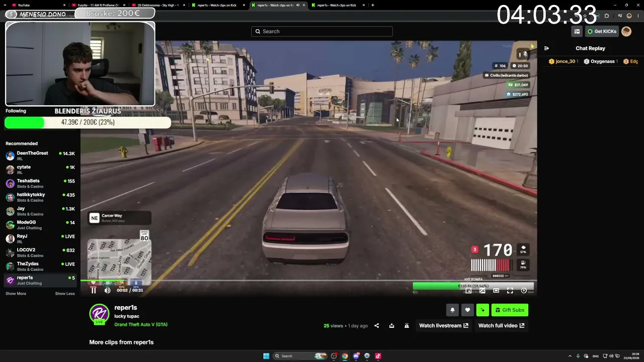
Task: Open Gift Subs button
Action: coord(510,310)
